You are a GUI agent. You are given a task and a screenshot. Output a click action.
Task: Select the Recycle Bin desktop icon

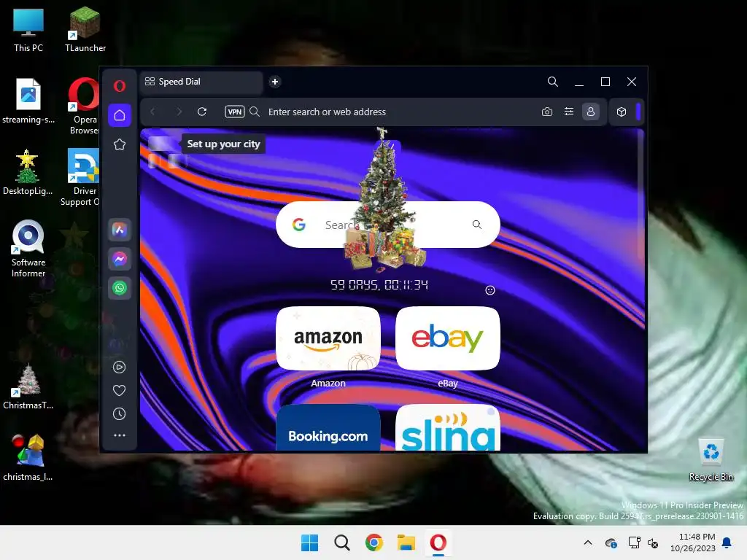(711, 461)
